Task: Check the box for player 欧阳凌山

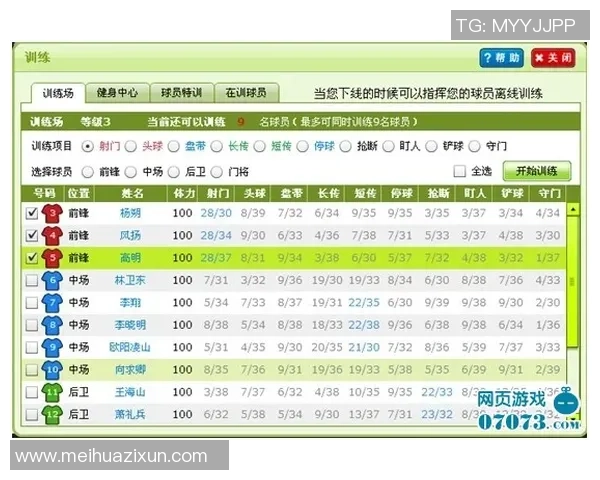Action: tap(32, 347)
